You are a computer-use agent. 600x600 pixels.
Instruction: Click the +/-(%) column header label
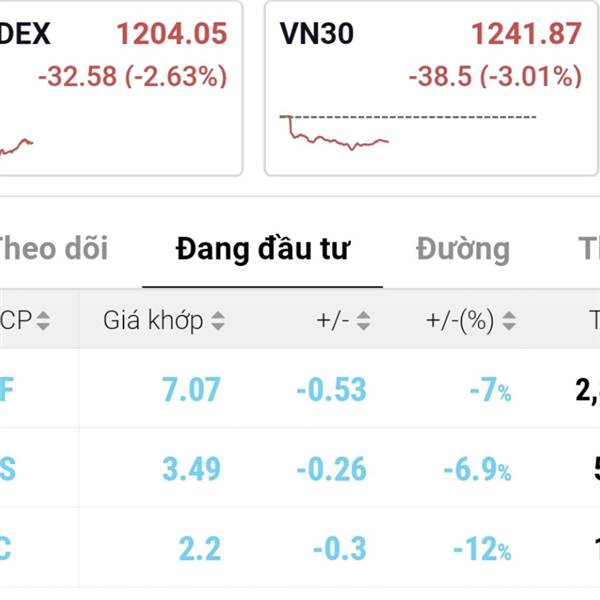(460, 321)
